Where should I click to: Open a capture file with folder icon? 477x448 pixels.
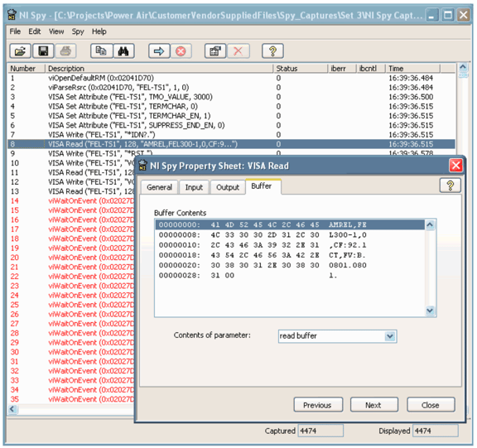tap(20, 51)
